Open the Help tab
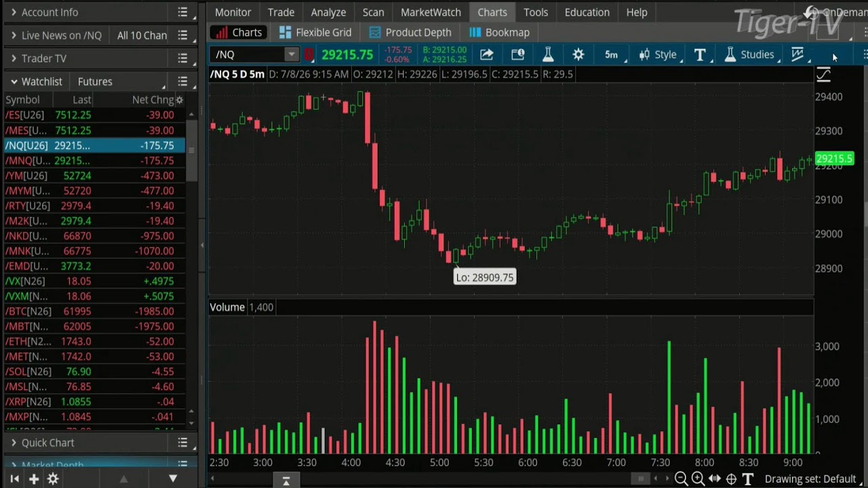This screenshot has height=488, width=868. click(x=637, y=12)
